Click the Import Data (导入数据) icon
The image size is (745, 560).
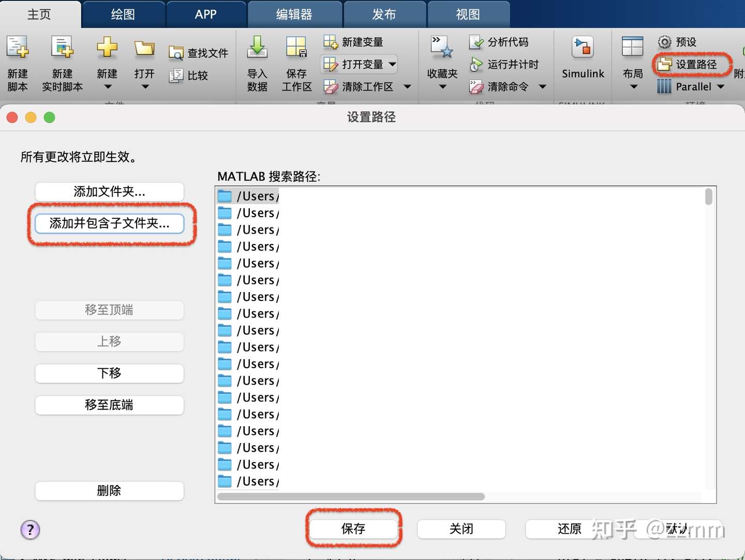pyautogui.click(x=257, y=48)
